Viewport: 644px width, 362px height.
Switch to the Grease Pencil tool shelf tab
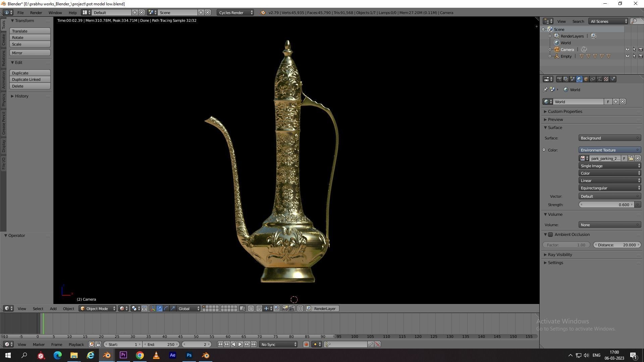(4, 123)
